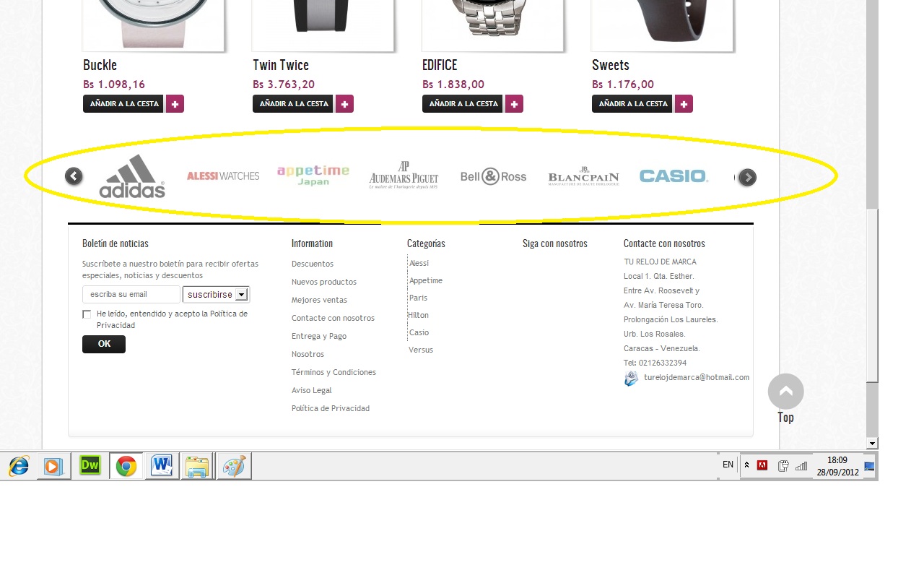Viewport: 924px width, 578px height.
Task: Switch to Google Chrome in the taskbar
Action: coord(126,466)
